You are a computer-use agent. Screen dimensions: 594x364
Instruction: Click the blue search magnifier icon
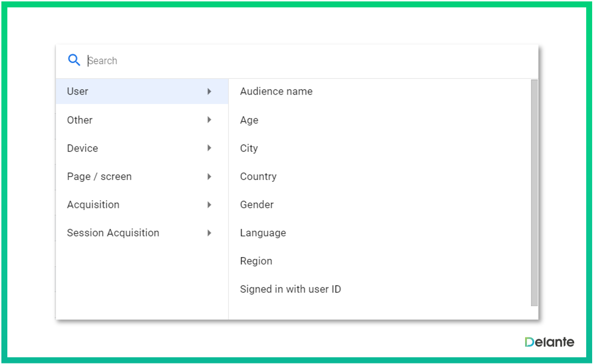click(74, 60)
